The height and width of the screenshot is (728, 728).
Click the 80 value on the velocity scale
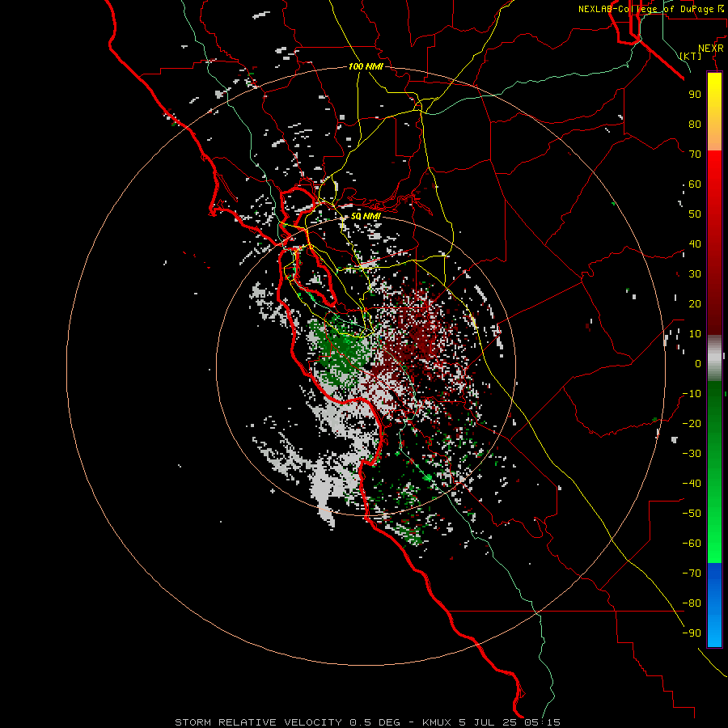click(695, 125)
